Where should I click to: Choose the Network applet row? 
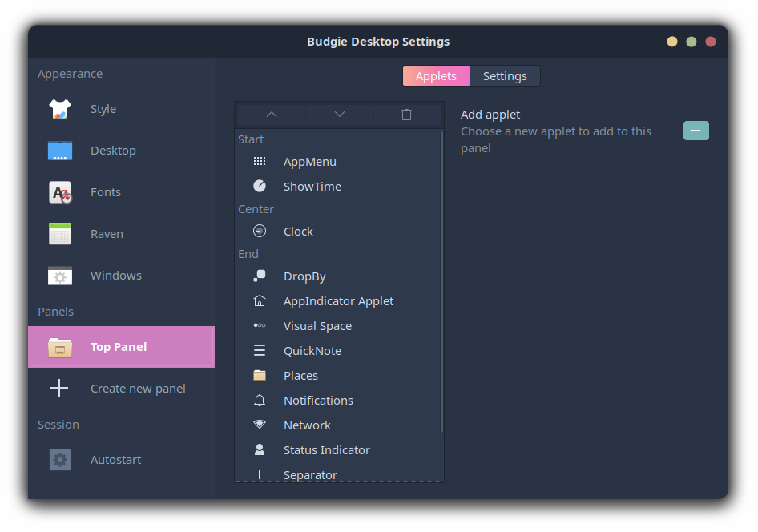(x=307, y=425)
